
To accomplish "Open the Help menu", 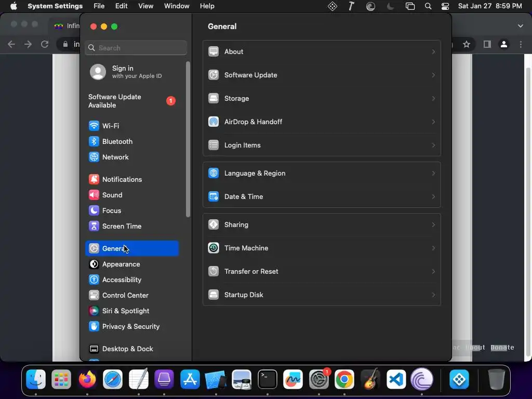I will pos(207,6).
